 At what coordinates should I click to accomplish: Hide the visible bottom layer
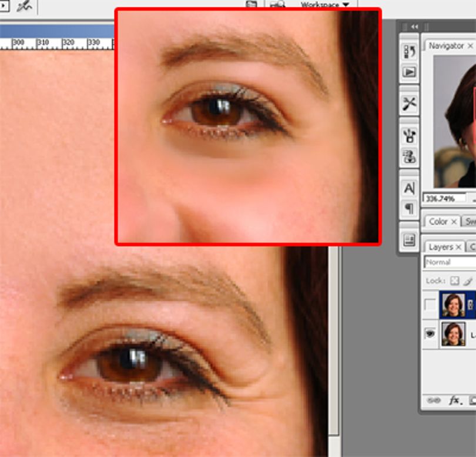pos(430,333)
